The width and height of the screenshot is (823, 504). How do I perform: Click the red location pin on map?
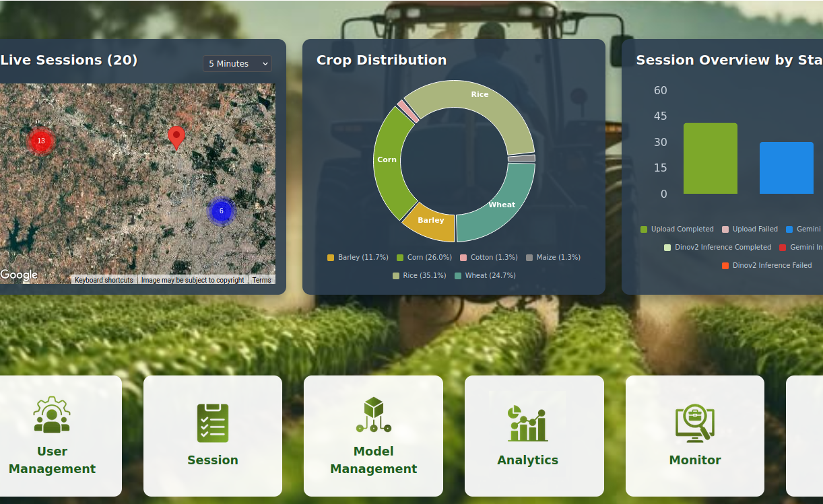[176, 137]
